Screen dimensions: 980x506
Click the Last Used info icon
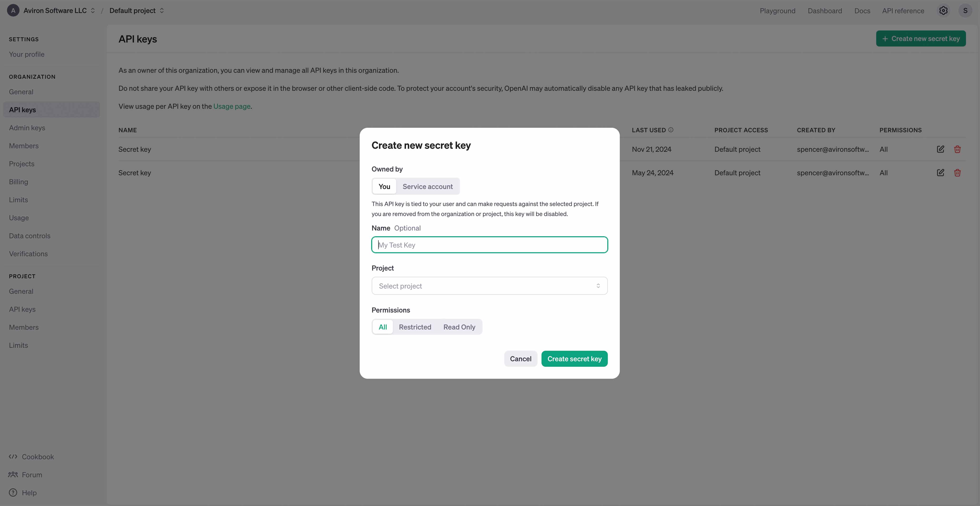(x=671, y=130)
